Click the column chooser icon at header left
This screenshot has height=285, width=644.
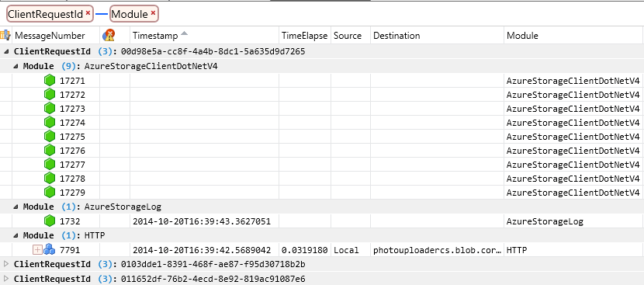[5, 36]
